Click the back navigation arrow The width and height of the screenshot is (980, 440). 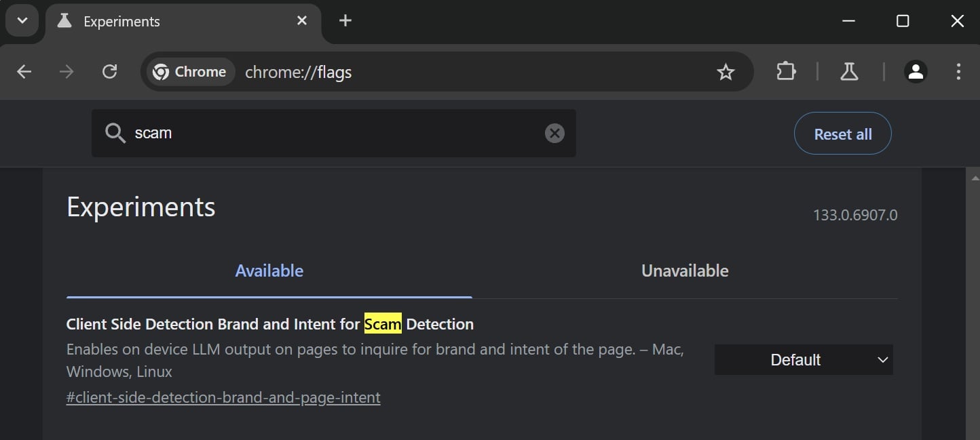click(x=24, y=72)
